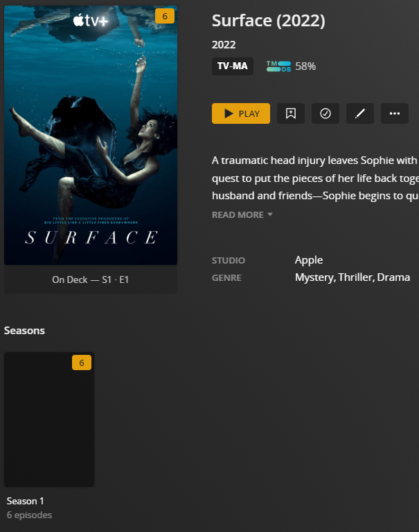Mark show as played with checkmark icon
This screenshot has height=532, width=419.
pos(326,113)
